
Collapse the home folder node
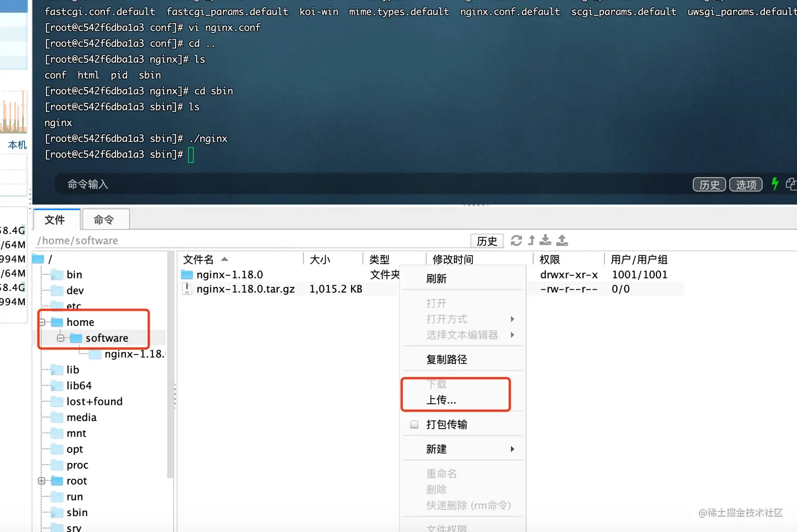coord(42,322)
